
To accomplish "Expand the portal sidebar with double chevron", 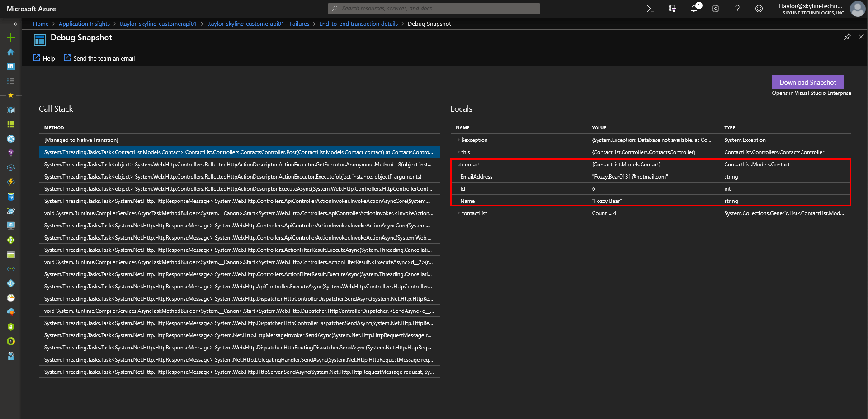I will (15, 24).
